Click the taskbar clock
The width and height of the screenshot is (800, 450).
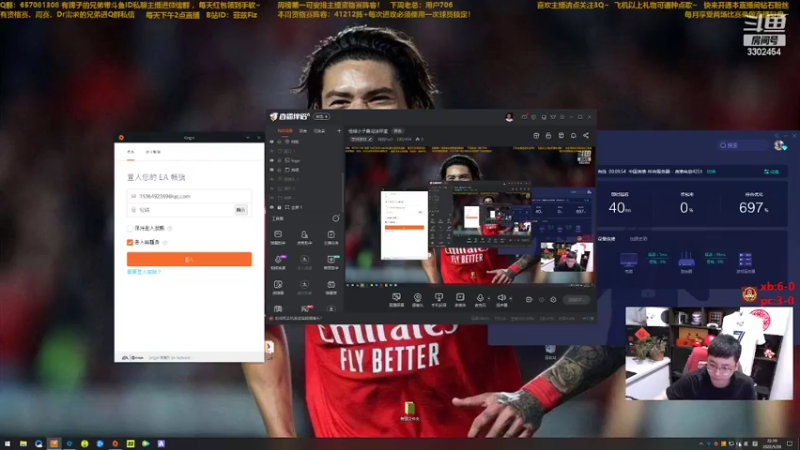pos(772,444)
